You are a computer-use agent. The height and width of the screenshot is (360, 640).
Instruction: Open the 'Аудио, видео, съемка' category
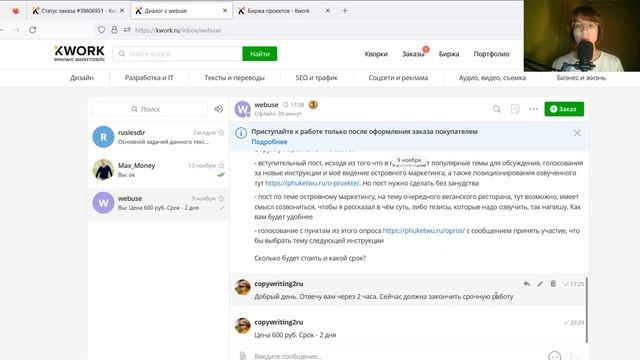click(492, 78)
